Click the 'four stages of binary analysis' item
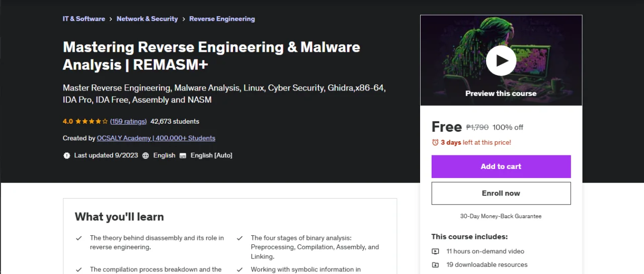Screen dimensions: 644x274 [x=315, y=247]
